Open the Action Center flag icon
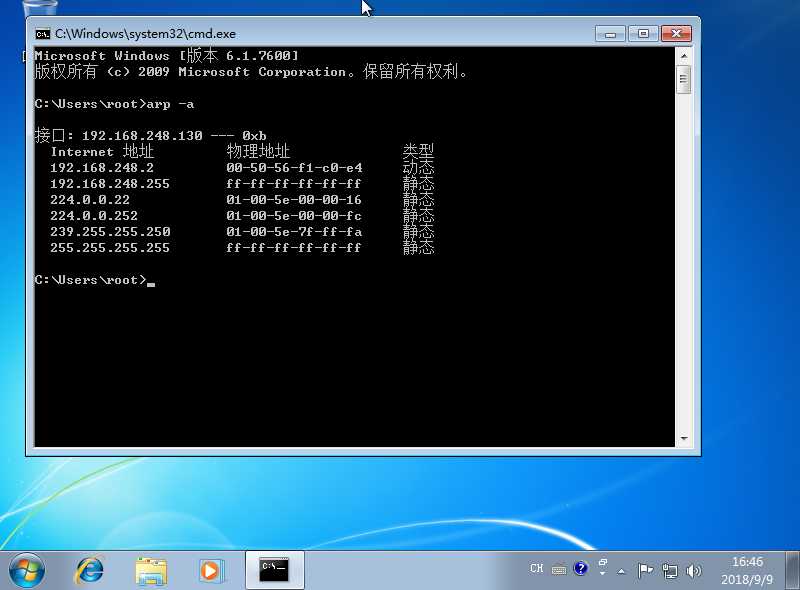This screenshot has height=590, width=800. 645,570
